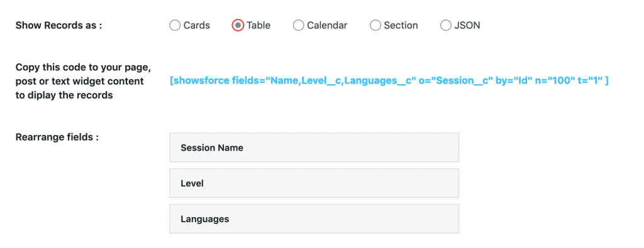Click the 'Section' text label

coord(401,25)
